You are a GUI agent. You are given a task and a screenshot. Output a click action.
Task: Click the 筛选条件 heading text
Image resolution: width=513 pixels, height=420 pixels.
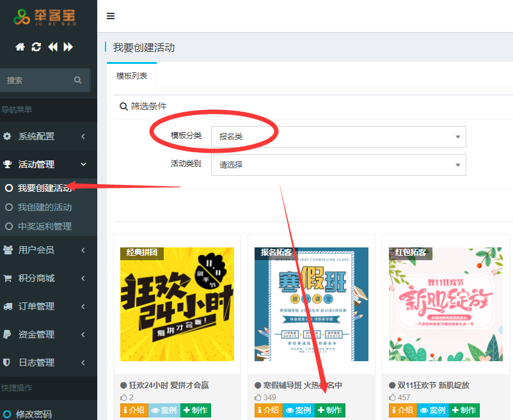pos(148,106)
